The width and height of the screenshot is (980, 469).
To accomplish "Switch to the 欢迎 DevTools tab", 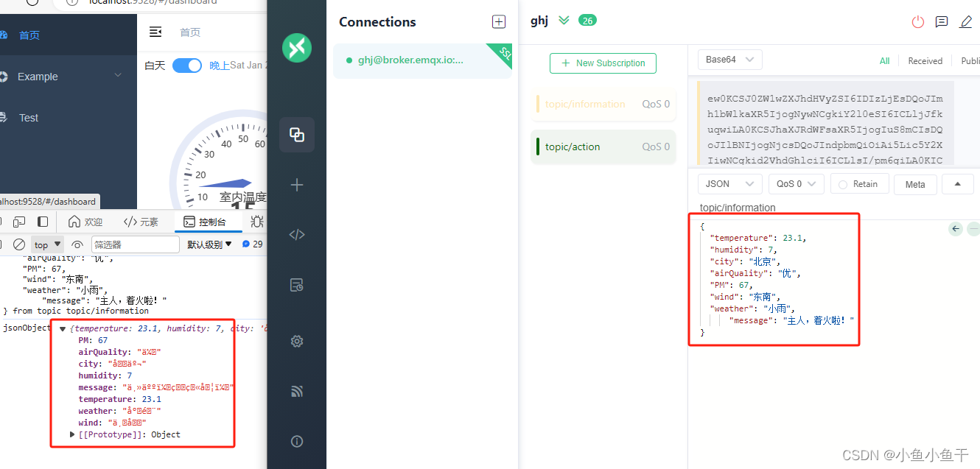I will pyautogui.click(x=85, y=222).
